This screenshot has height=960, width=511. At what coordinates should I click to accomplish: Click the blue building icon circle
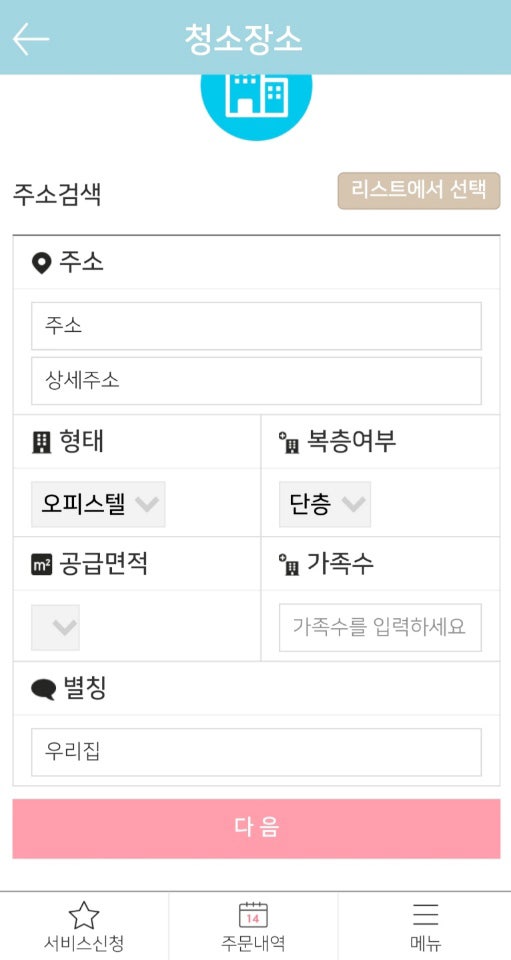(256, 107)
